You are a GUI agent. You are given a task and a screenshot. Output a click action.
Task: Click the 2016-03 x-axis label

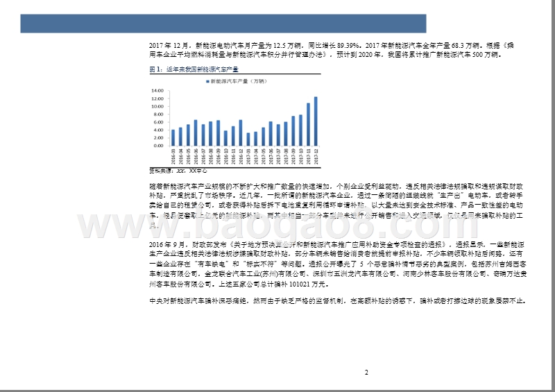[x=173, y=157]
